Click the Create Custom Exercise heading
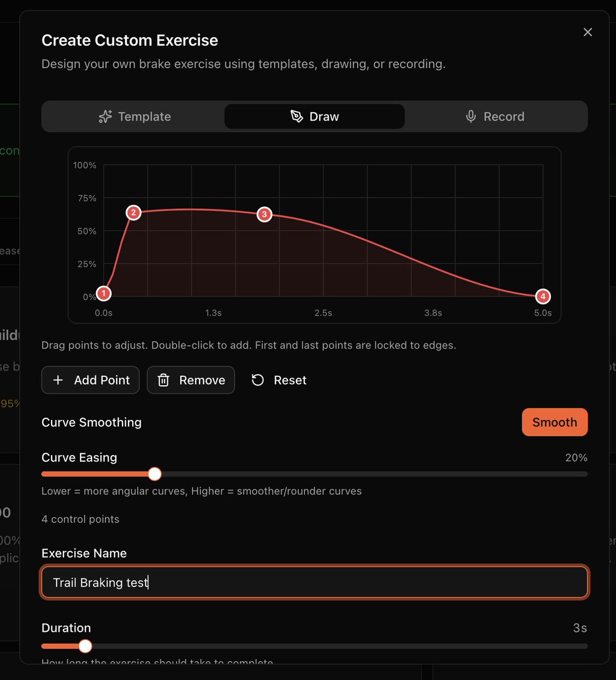This screenshot has height=680, width=616. (x=130, y=40)
